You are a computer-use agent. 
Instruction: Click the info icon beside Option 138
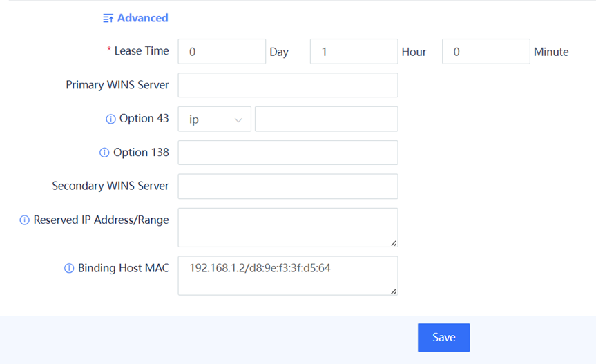(x=104, y=153)
